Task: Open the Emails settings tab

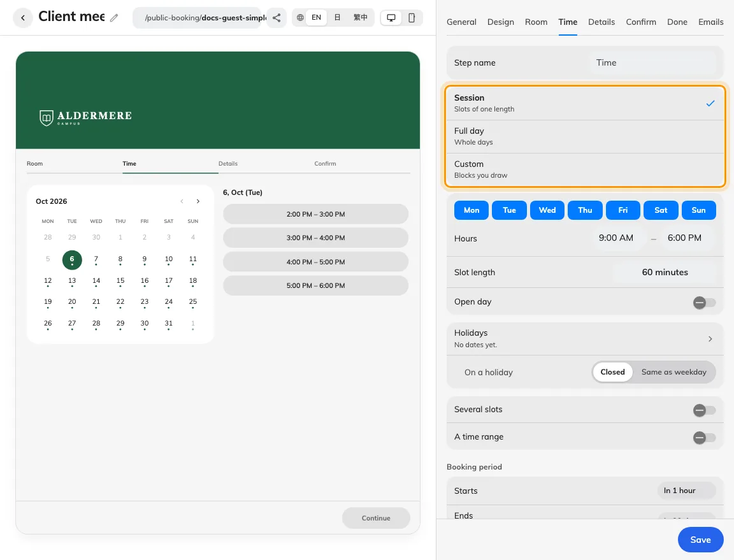Action: [x=710, y=22]
